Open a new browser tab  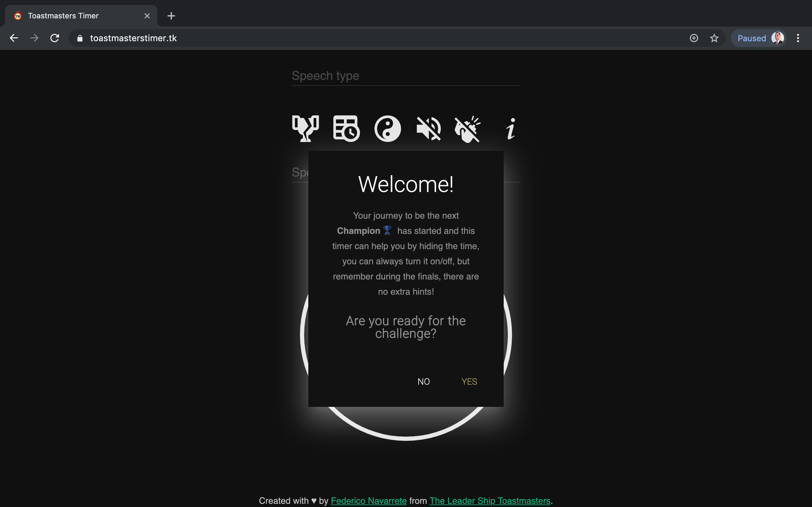(171, 16)
